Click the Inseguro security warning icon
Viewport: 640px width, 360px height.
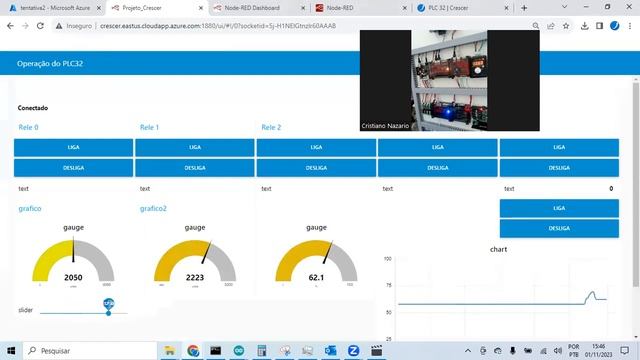coord(59,26)
